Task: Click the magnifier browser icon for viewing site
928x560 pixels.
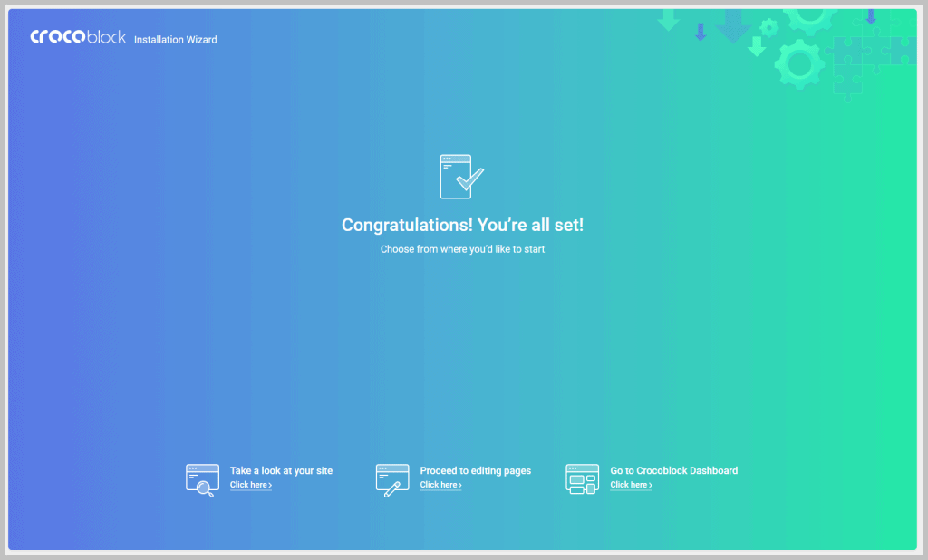Action: pyautogui.click(x=202, y=480)
